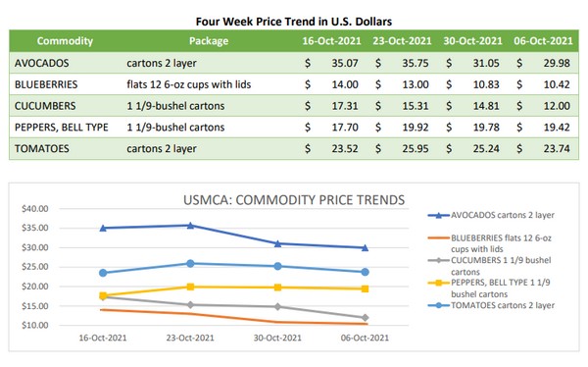Click the tomatoes blue circle legend marker
Viewport: 588px width, 367px height.
(438, 305)
